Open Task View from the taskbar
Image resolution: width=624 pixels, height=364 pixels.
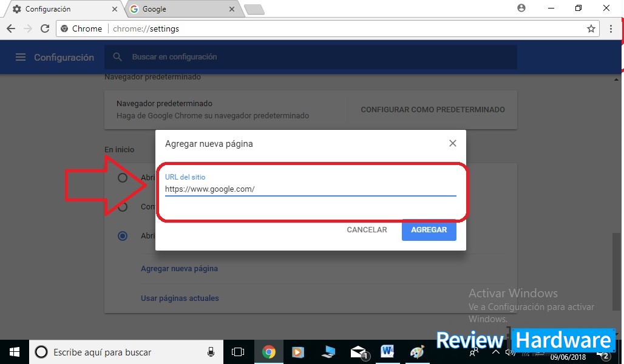coord(238,352)
